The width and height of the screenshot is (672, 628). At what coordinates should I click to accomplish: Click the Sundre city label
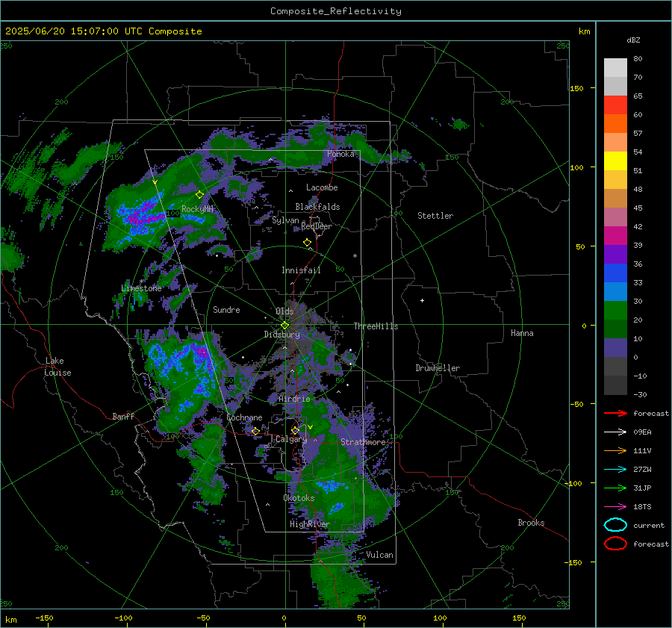click(226, 309)
